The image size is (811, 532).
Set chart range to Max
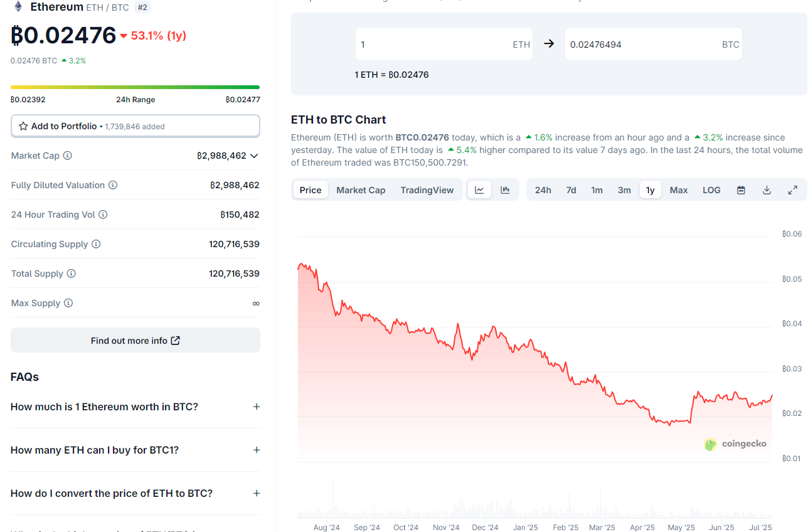[679, 190]
